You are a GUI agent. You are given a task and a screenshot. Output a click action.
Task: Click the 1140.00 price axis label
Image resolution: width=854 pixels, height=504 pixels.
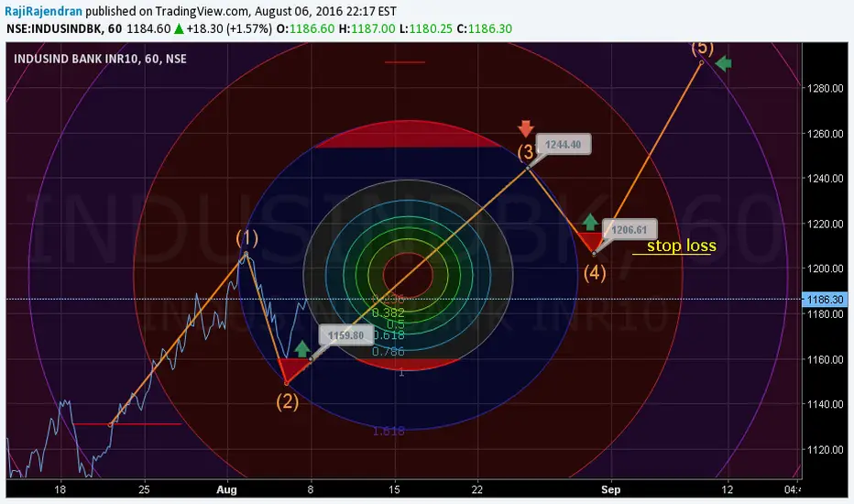[825, 404]
